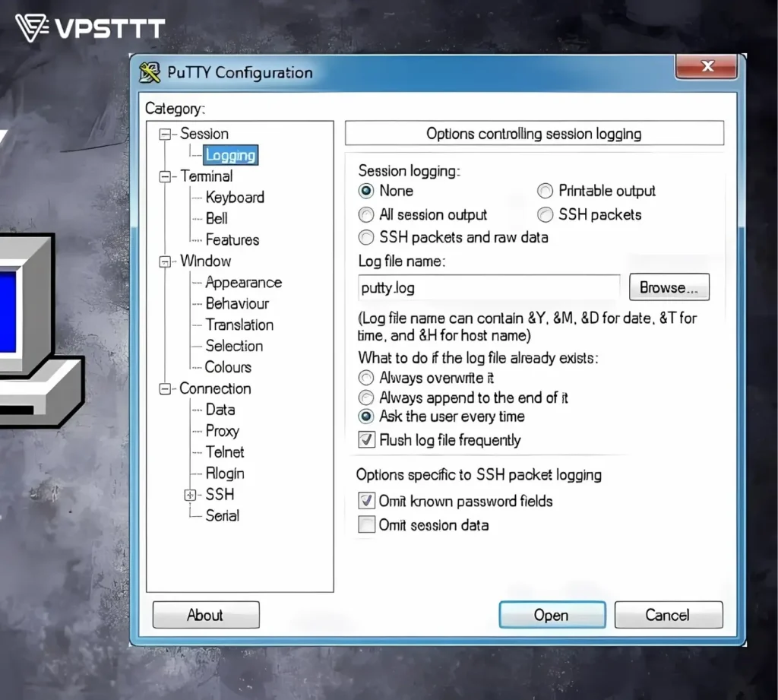Click Open to start the session
The image size is (778, 700).
[x=552, y=615]
